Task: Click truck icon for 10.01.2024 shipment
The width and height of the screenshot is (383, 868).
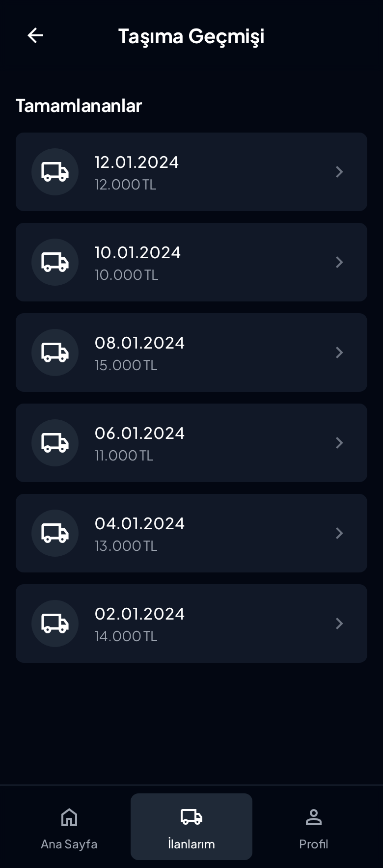Action: 55,262
